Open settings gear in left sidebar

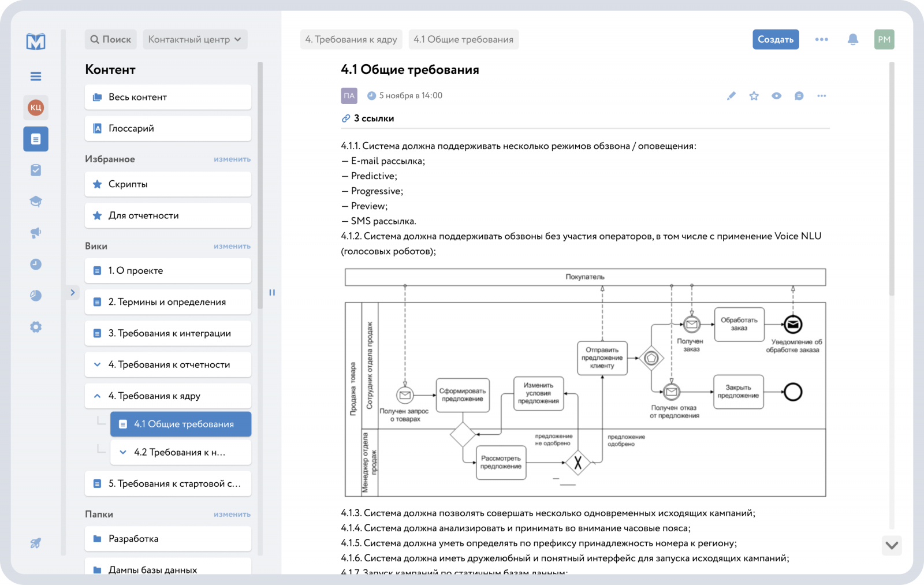click(x=36, y=327)
